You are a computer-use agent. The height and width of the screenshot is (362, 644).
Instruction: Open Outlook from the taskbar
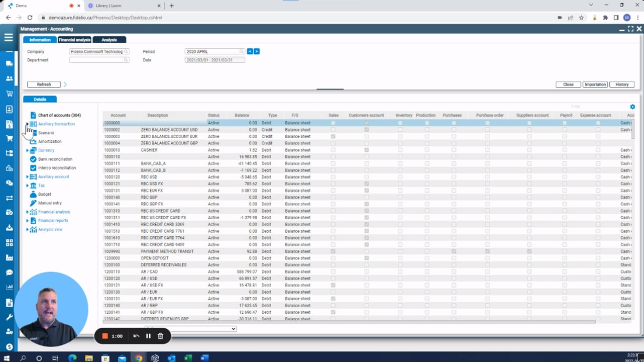171,358
